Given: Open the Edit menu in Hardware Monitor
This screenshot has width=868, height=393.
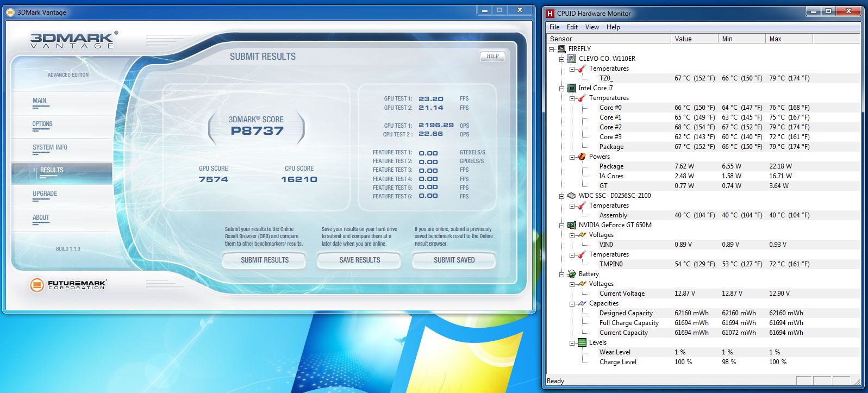Looking at the screenshot, I should point(572,27).
